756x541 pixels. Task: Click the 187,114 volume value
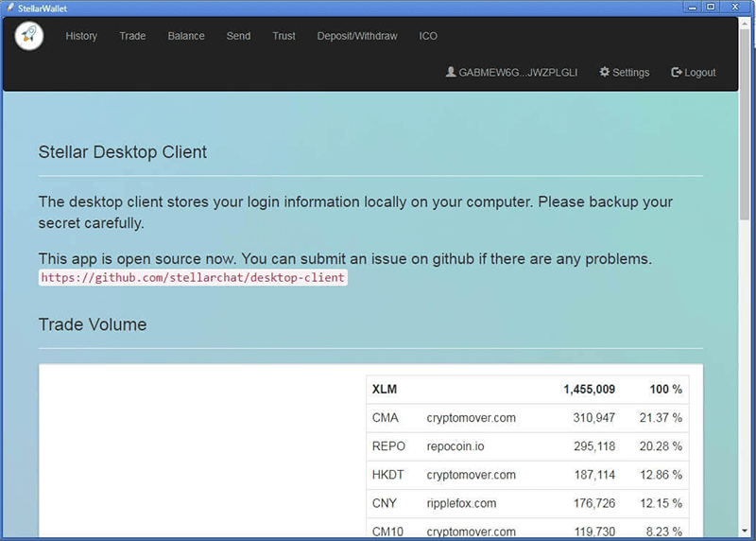tap(594, 475)
